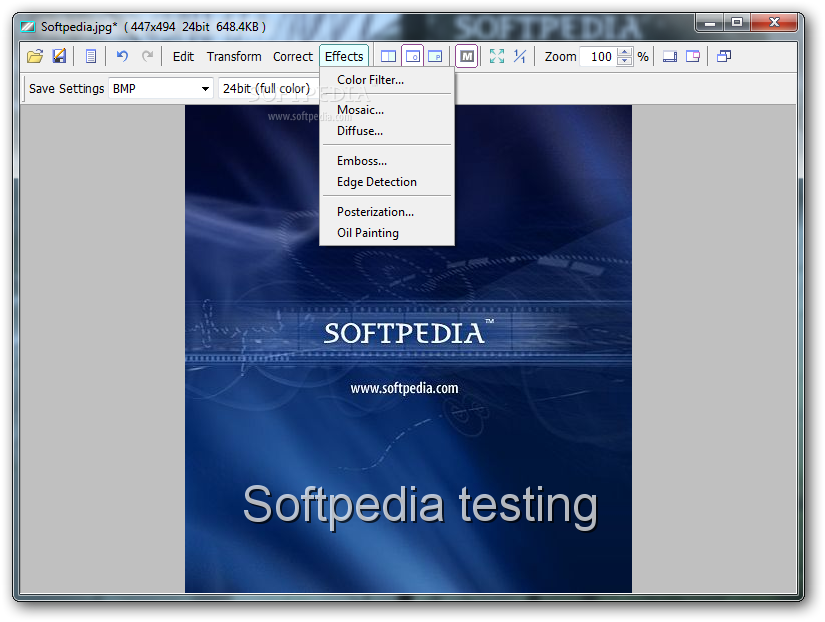The height and width of the screenshot is (622, 825).
Task: Apply Edge Detection effect
Action: click(x=387, y=182)
